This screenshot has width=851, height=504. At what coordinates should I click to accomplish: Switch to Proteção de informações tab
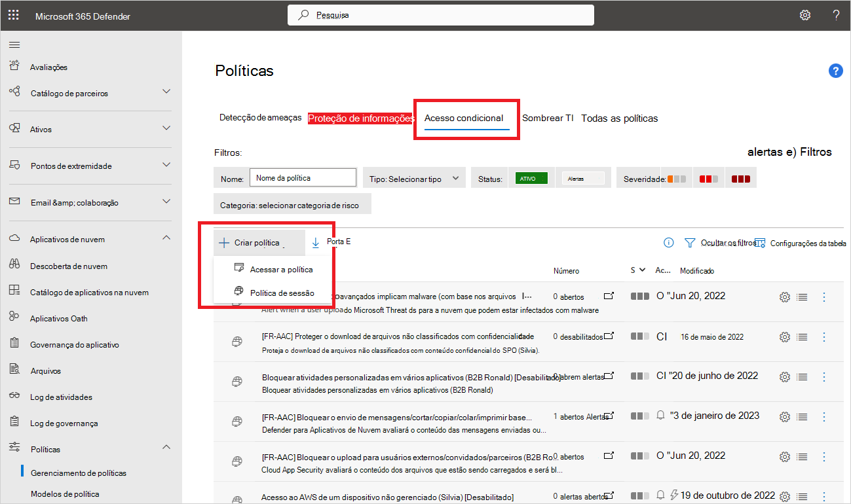point(361,118)
